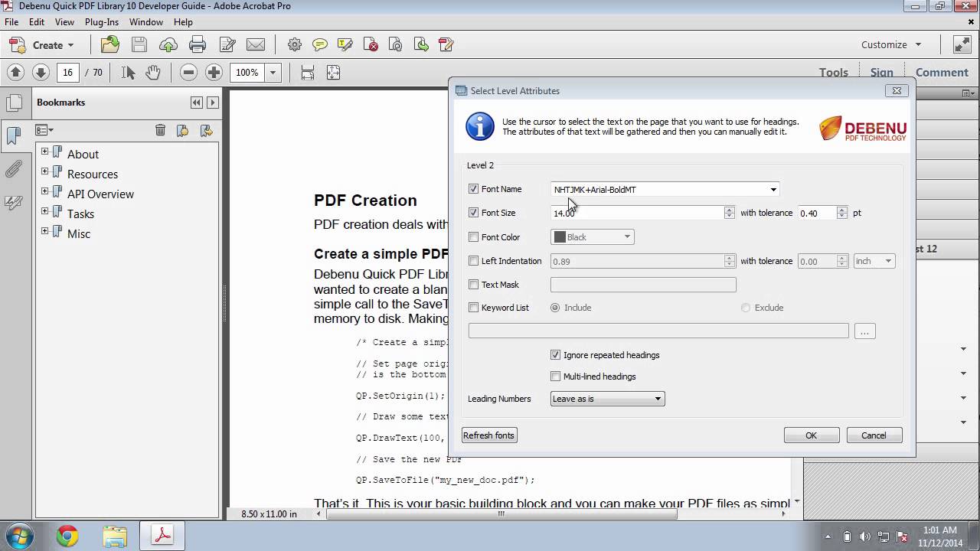Open the Customize dropdown

[x=891, y=44]
